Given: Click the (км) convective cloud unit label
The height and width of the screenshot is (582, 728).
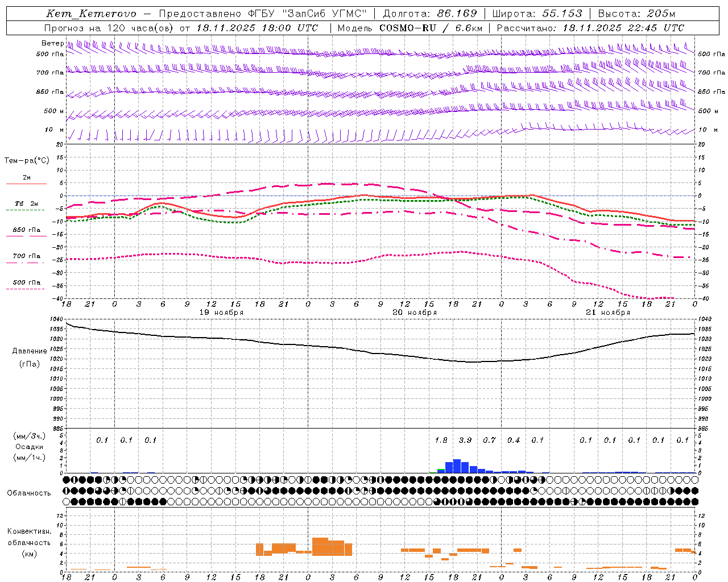Looking at the screenshot, I should pyautogui.click(x=30, y=554).
